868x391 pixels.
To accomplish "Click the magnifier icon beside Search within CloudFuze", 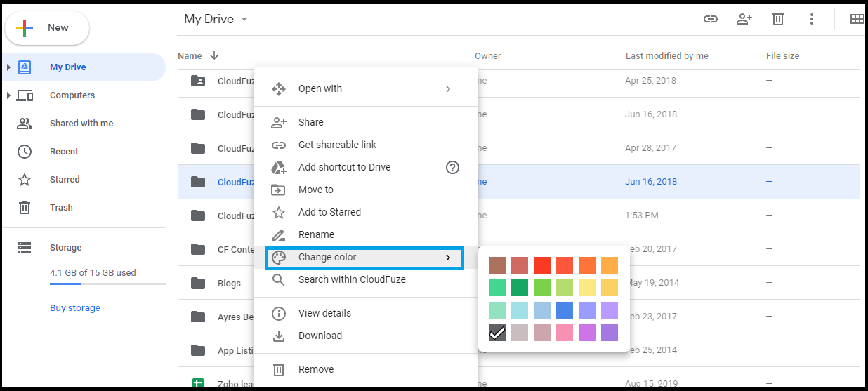I will (279, 279).
